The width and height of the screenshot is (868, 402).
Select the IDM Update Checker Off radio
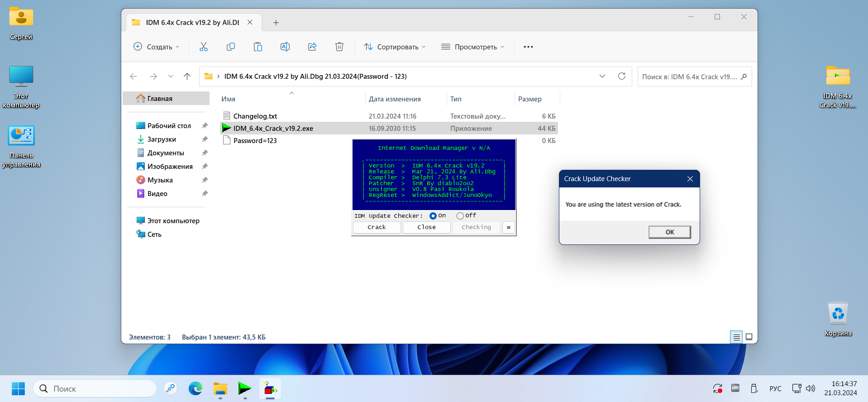pos(460,216)
